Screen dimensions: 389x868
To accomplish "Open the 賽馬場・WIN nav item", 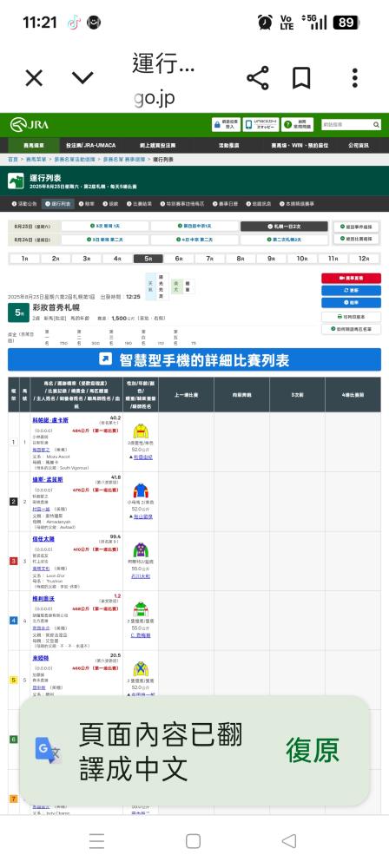I will tap(300, 145).
